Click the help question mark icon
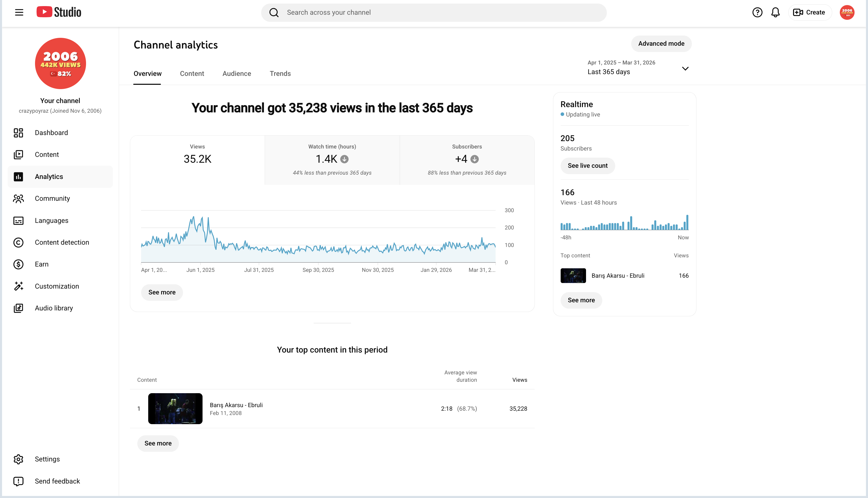 point(757,13)
